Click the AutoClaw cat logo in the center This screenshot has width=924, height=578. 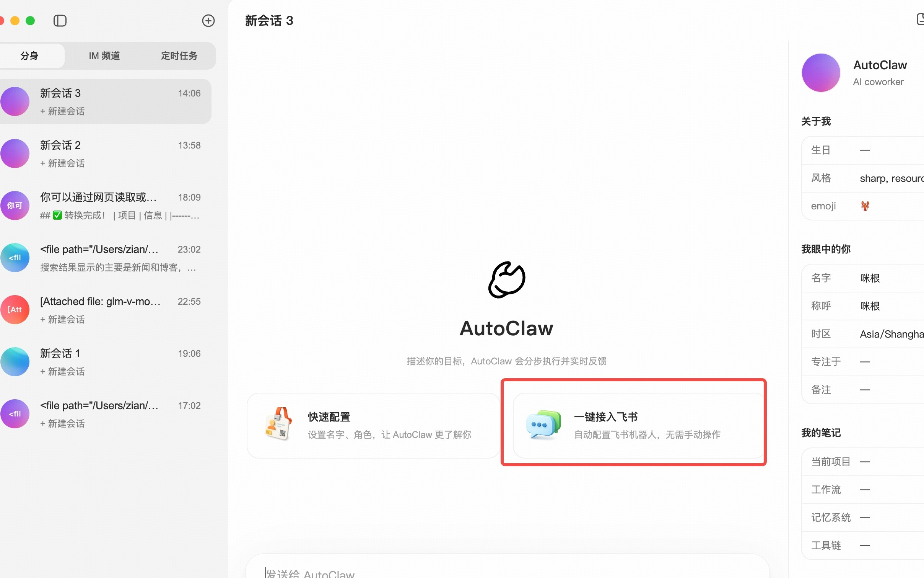coord(506,279)
